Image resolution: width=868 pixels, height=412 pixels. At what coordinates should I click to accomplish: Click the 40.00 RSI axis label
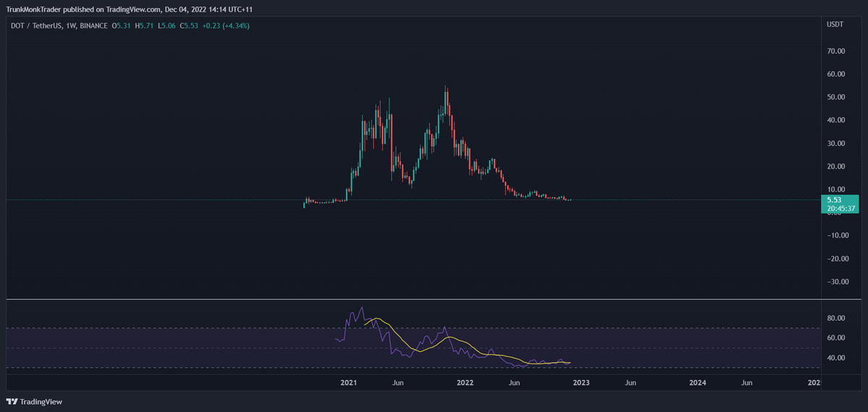tap(836, 358)
